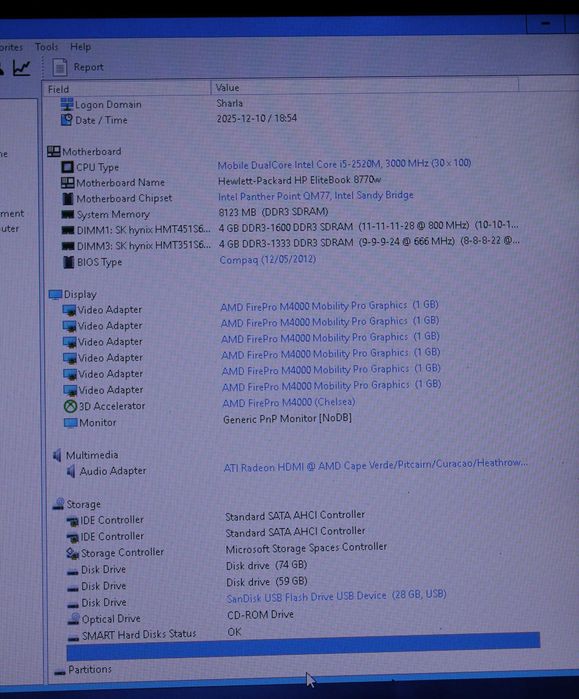Viewport: 579px width, 699px height.
Task: Select the highlighted blue row below SMART status
Action: pos(303,646)
